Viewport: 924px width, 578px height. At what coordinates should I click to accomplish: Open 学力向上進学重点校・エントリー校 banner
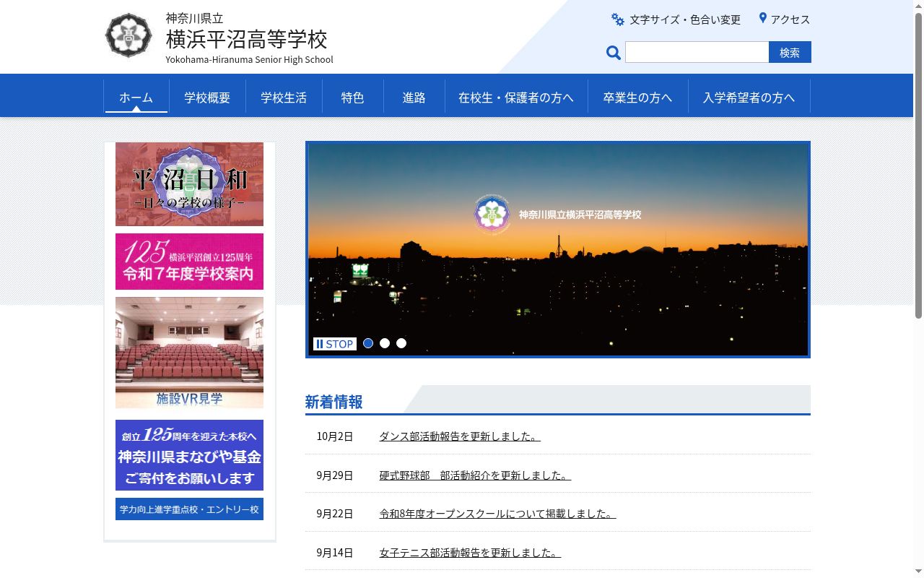189,509
